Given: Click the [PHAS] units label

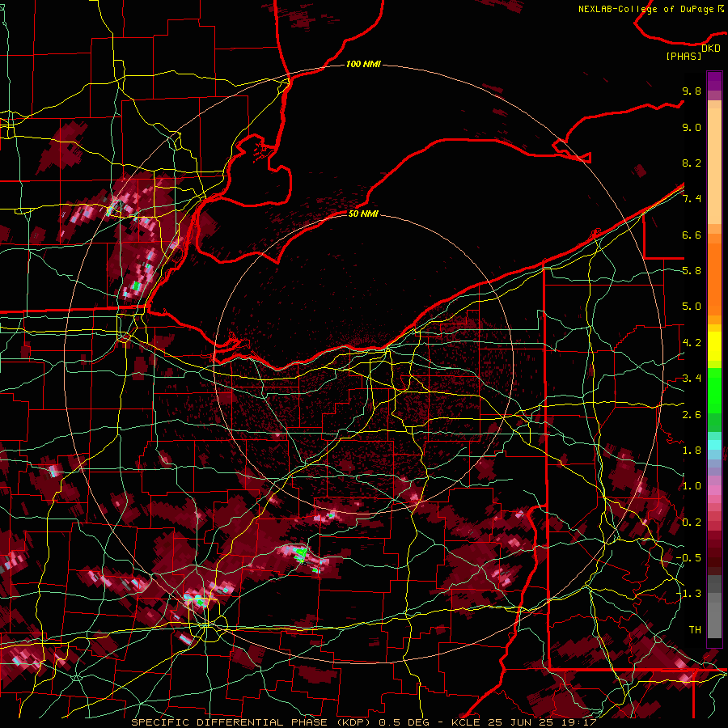Looking at the screenshot, I should coord(684,57).
